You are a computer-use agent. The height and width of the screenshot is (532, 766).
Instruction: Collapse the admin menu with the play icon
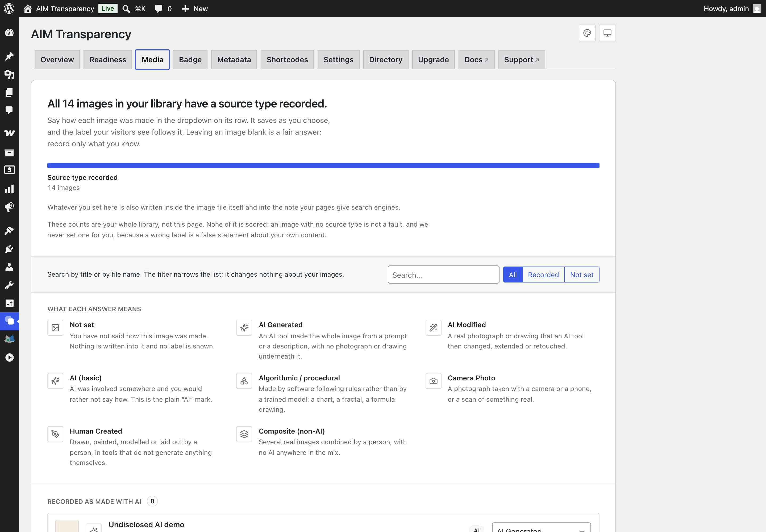pos(9,358)
